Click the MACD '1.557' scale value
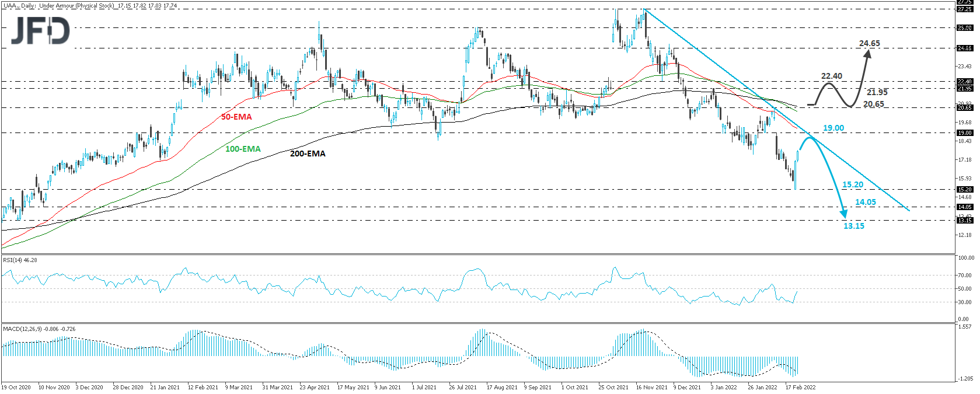Screen dimensions: 980x394 point(965,327)
